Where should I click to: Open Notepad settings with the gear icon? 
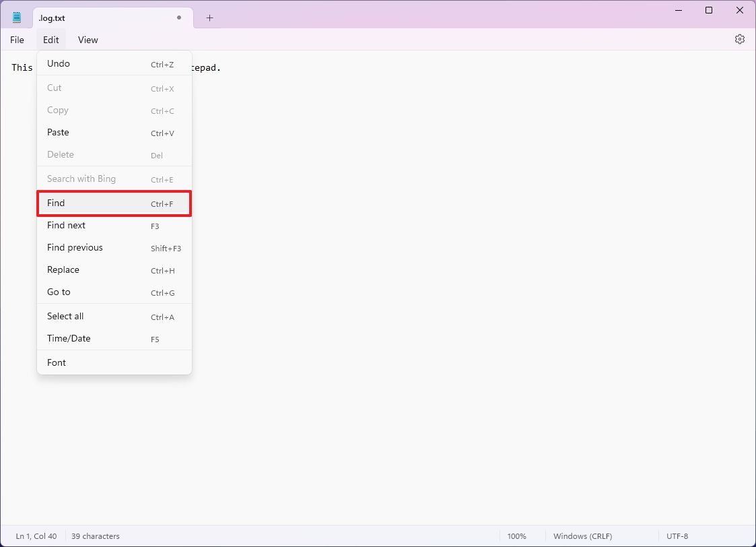click(740, 39)
